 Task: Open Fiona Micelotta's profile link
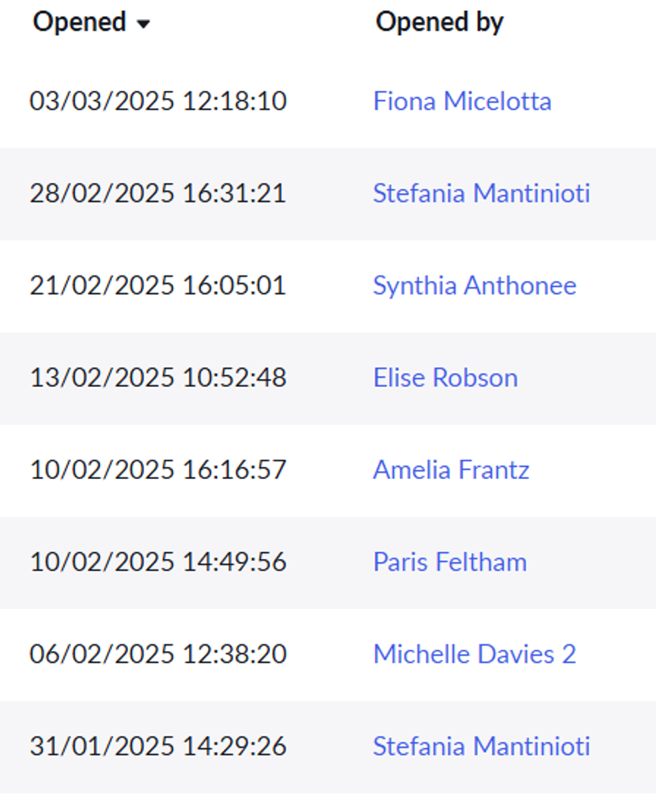462,101
